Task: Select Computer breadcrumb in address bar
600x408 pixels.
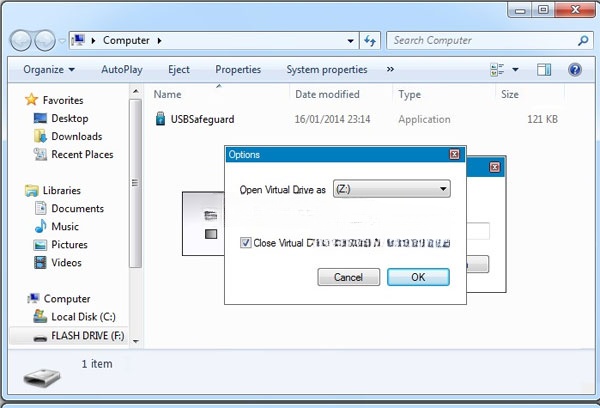Action: tap(126, 40)
